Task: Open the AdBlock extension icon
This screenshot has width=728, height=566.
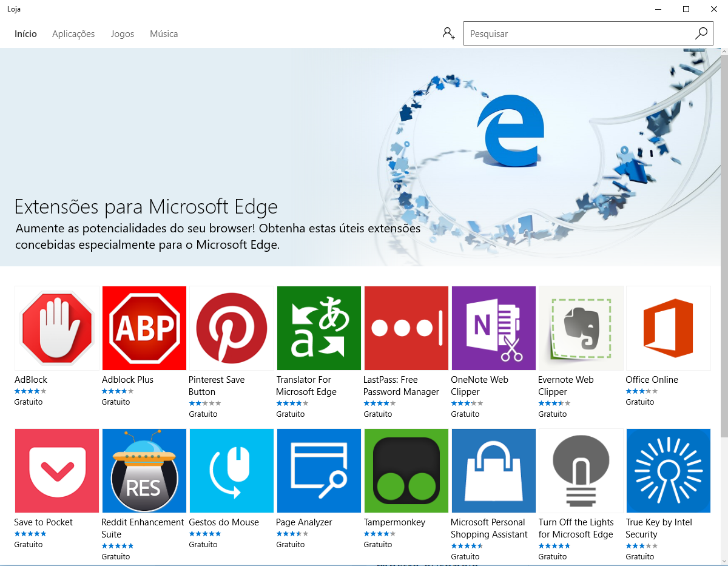Action: (57, 328)
